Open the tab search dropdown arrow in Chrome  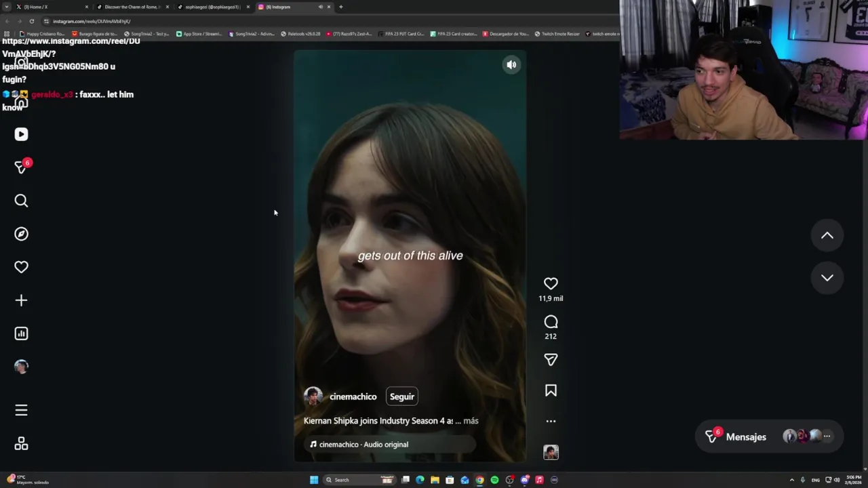[6, 7]
